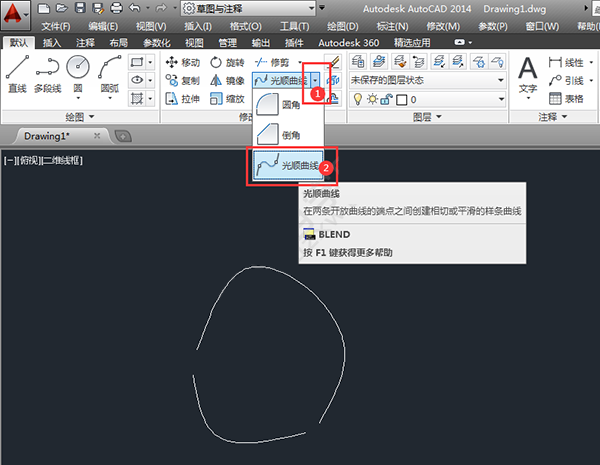Viewport: 600px width, 465px height.
Task: Click the match layer paintbrush icon
Action: pyautogui.click(x=400, y=62)
